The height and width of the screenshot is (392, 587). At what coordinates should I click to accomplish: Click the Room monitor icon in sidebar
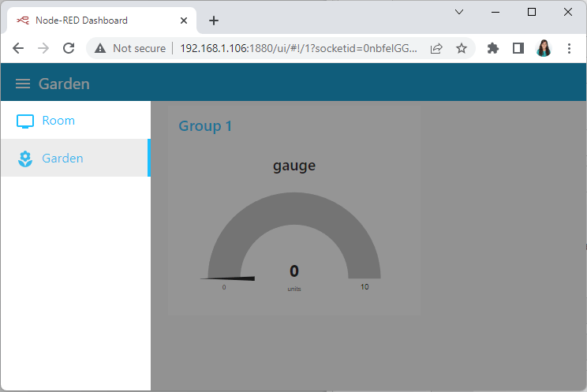point(25,121)
